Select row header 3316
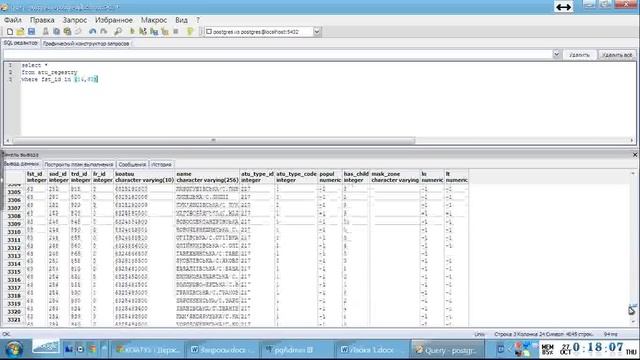The image size is (640, 360). pyautogui.click(x=14, y=280)
